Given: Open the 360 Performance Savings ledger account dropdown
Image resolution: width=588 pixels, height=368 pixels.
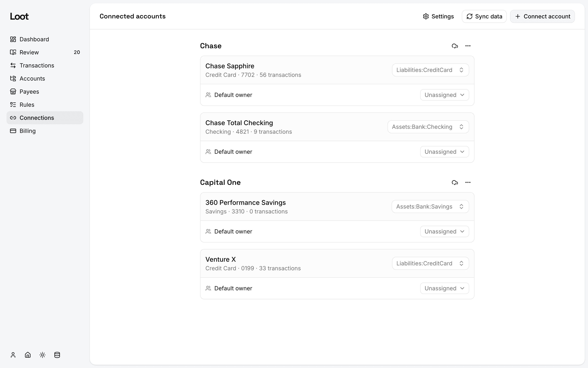Looking at the screenshot, I should point(430,207).
